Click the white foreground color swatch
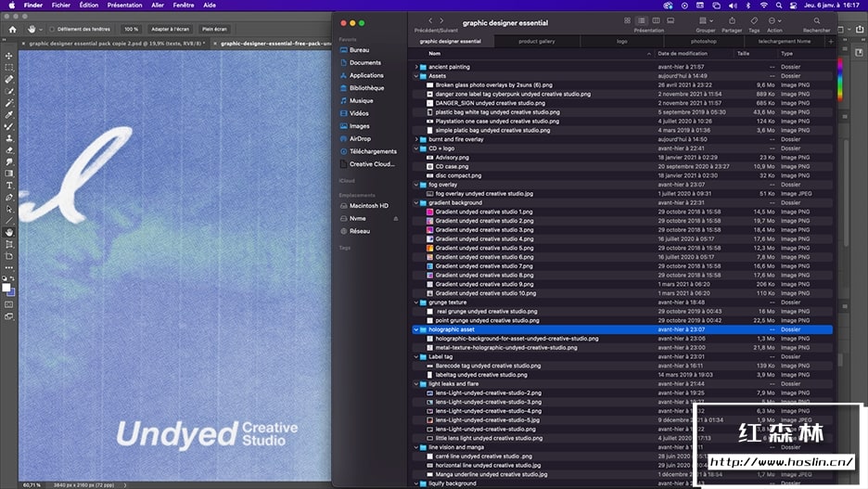 click(6, 288)
